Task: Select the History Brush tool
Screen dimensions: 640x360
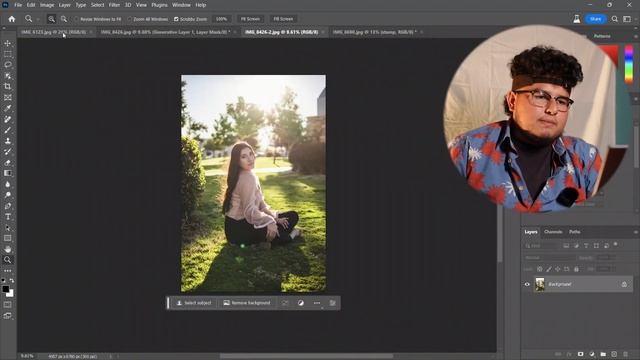Action: [x=7, y=151]
